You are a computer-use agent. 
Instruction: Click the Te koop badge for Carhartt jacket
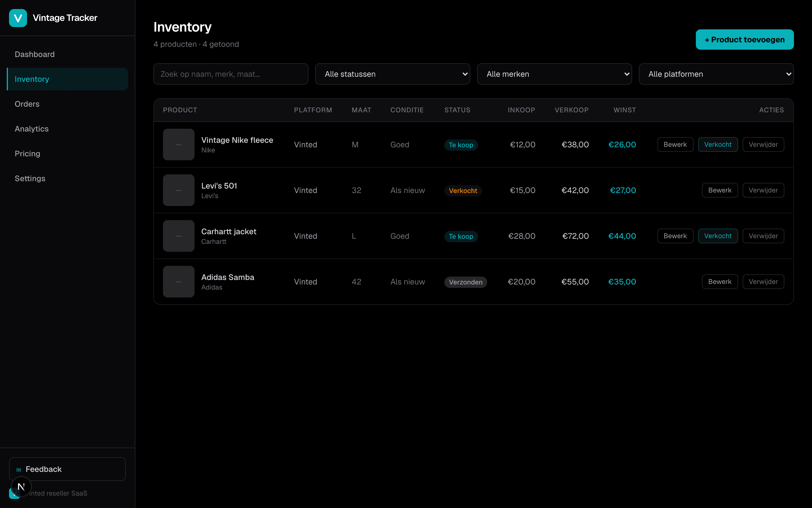coord(461,236)
